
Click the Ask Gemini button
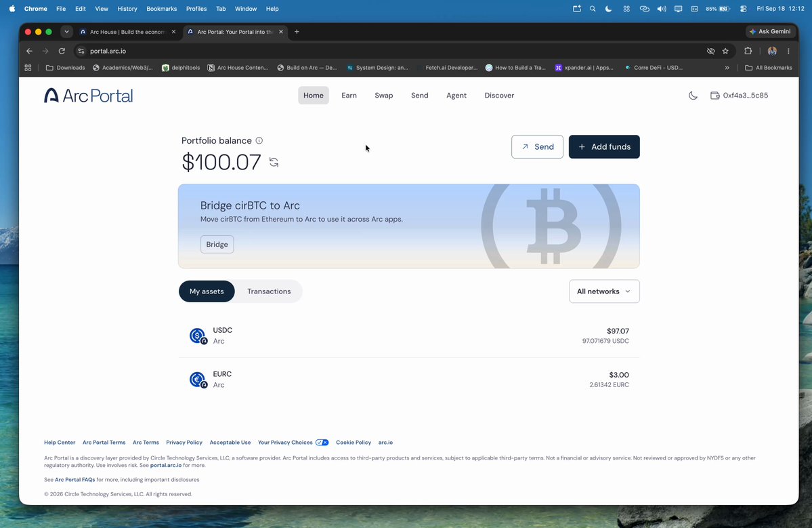[x=771, y=32]
